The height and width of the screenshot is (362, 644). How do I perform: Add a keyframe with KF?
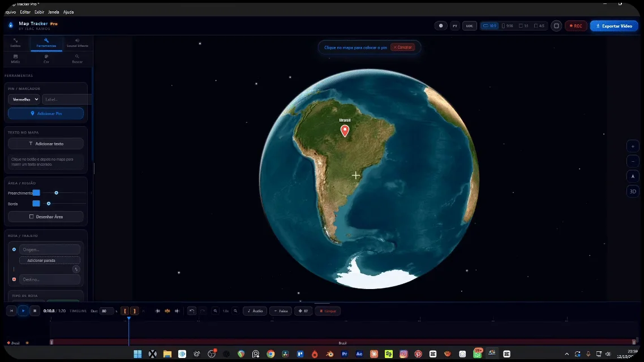pos(303,311)
